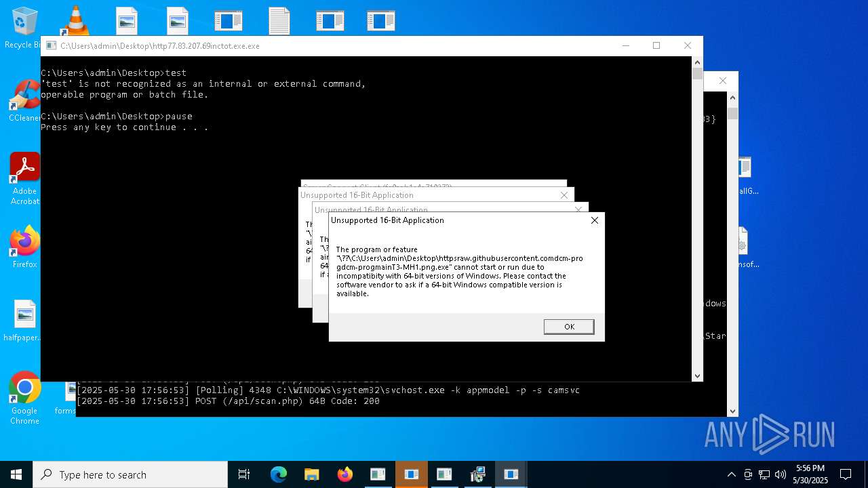Viewport: 868px width, 488px height.
Task: Select the plain text document icon on desktop
Action: point(279,20)
